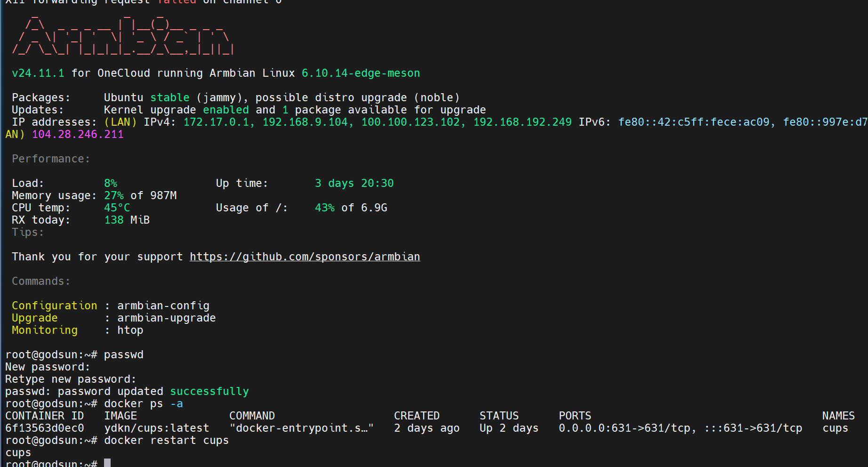This screenshot has width=868, height=467.
Task: Click the CPU temp value '45°C'
Action: pos(117,208)
